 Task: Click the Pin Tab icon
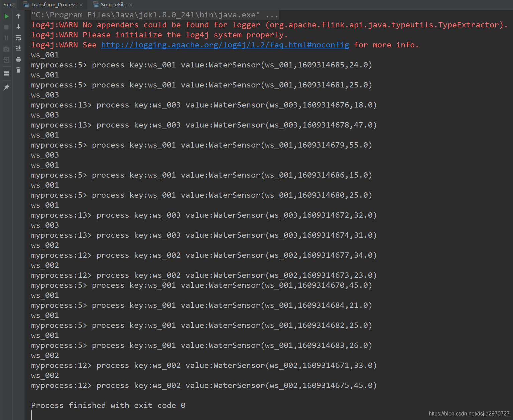click(x=6, y=87)
